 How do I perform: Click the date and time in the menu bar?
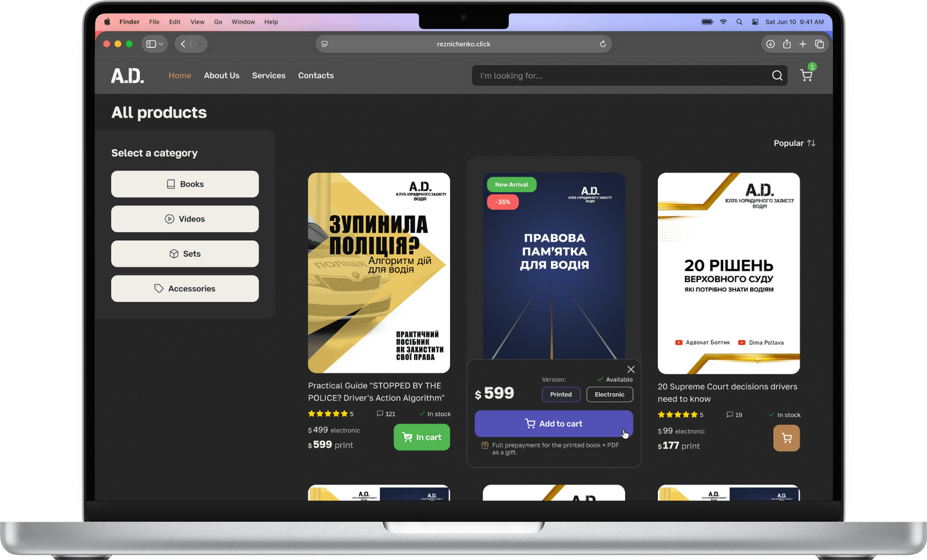click(x=794, y=22)
